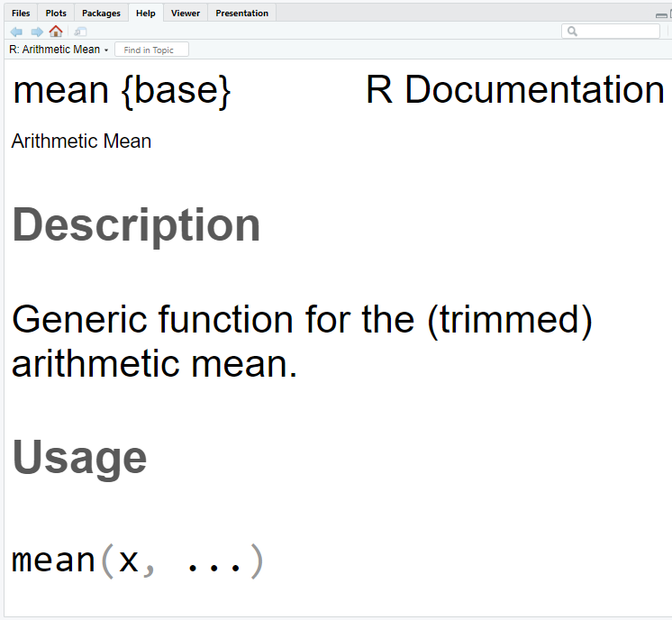Open the Plots tab
This screenshot has height=620, width=672.
tap(56, 14)
